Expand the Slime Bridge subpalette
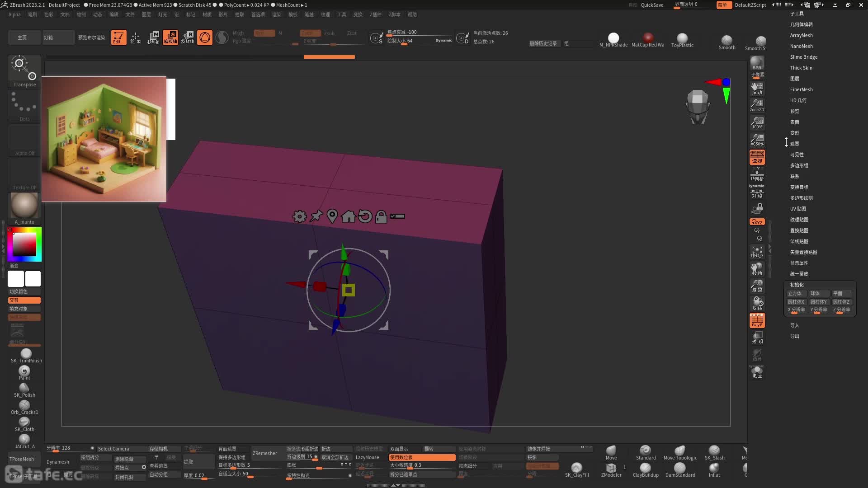This screenshot has height=488, width=868. (803, 57)
